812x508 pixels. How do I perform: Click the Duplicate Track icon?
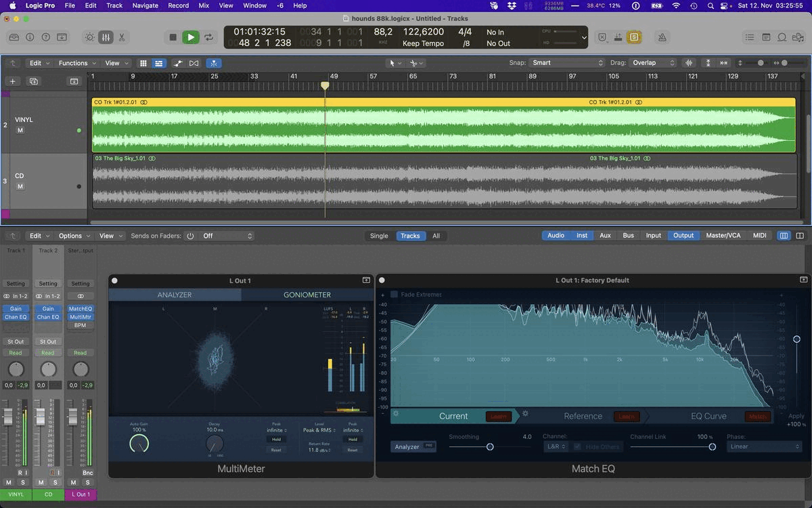[34, 81]
